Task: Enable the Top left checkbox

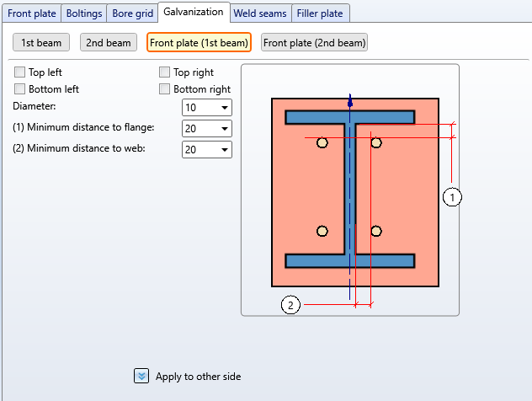Action: click(20, 73)
